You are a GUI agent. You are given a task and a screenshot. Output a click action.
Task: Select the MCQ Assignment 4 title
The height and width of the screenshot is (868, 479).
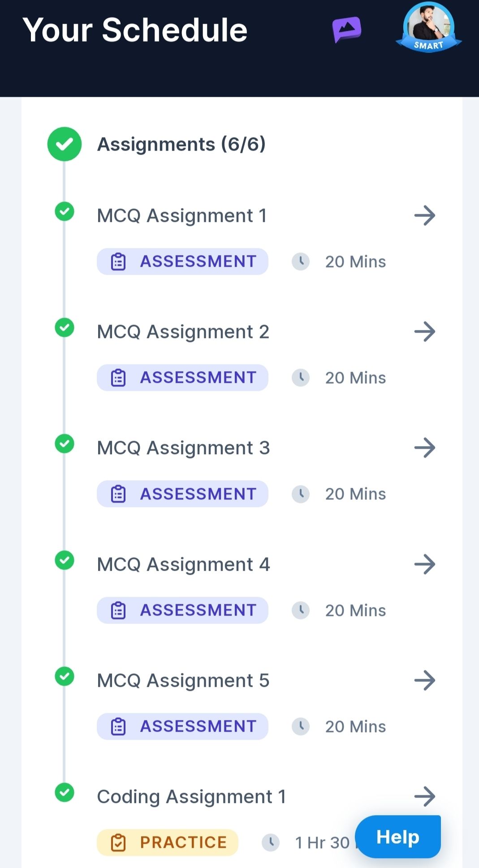(x=184, y=565)
